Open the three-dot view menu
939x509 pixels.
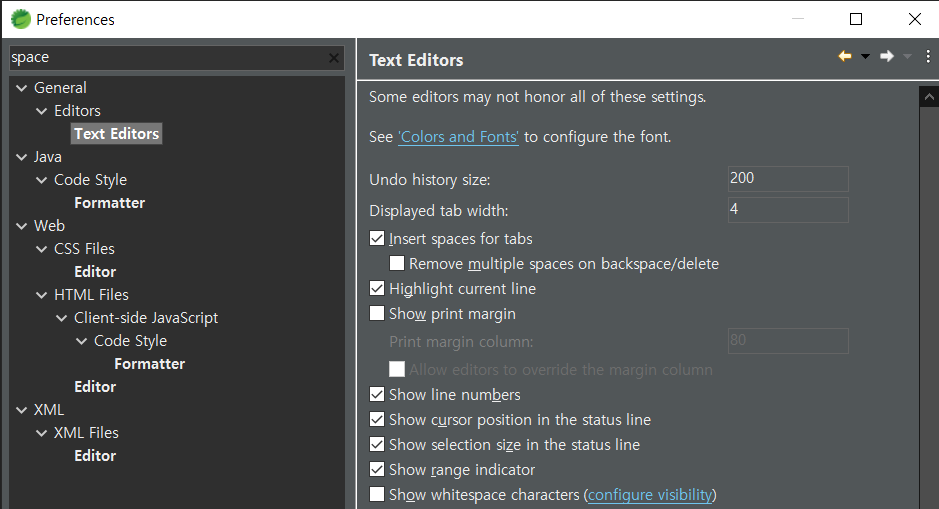928,56
